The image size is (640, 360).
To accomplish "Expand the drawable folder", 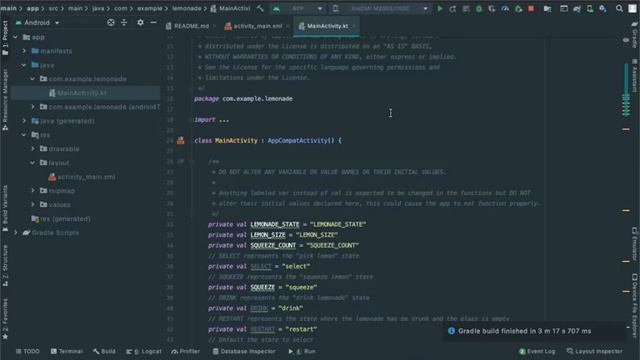I will tap(33, 149).
